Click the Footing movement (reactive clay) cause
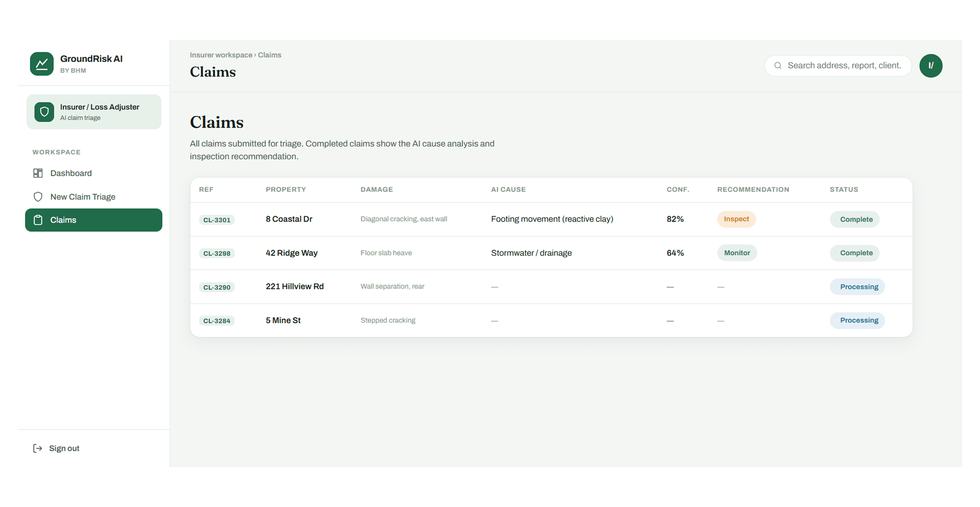980x507 pixels. (x=552, y=219)
